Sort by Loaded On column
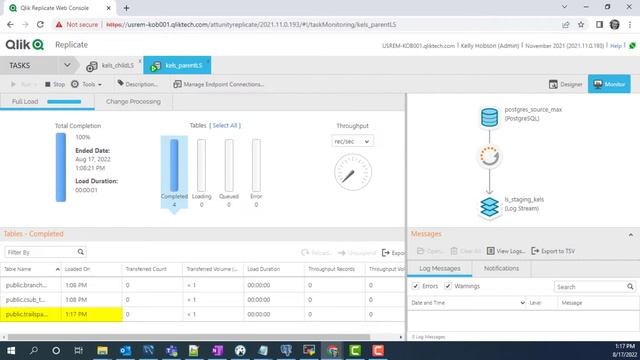 pos(91,269)
